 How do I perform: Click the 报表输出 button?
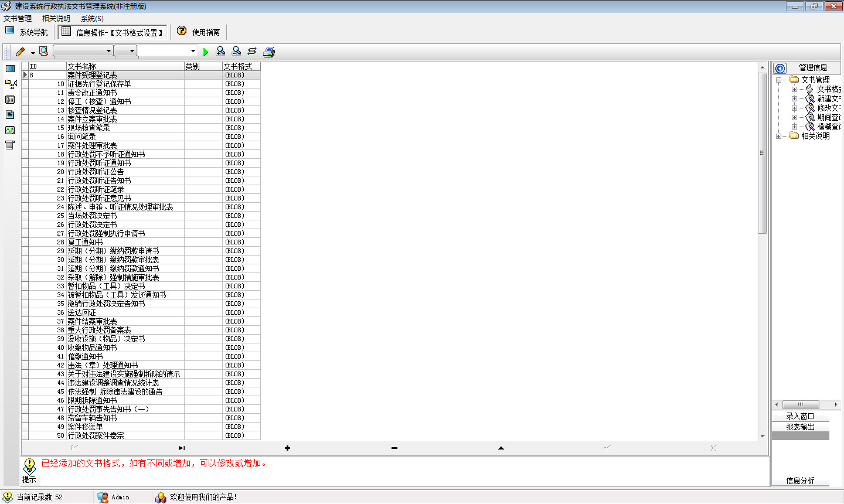click(x=801, y=427)
